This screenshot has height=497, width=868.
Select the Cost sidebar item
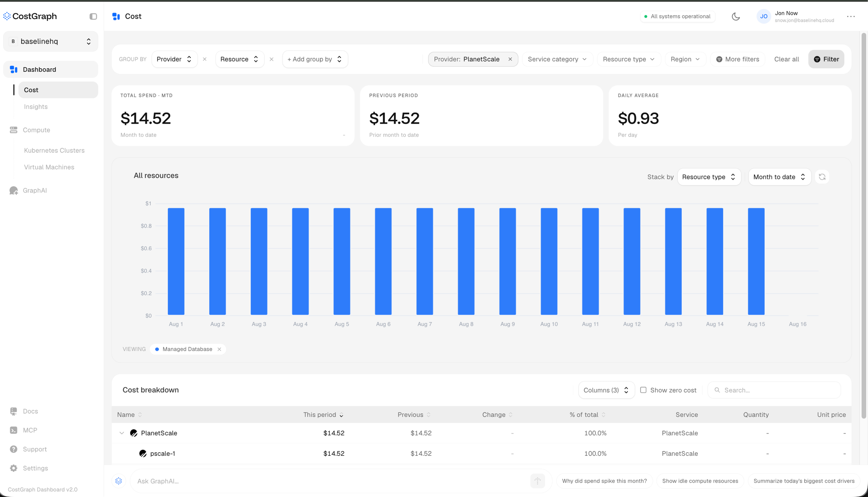point(58,90)
